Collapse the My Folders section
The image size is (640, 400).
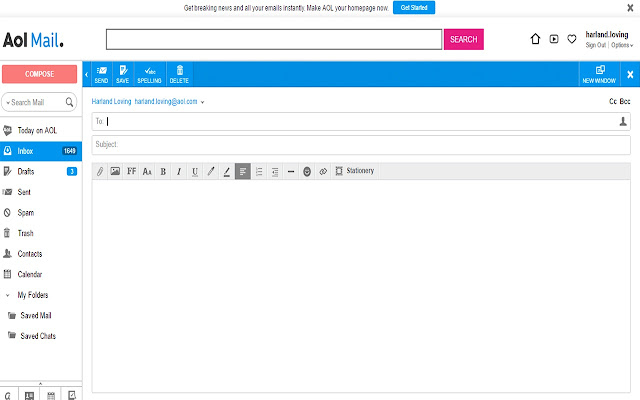7,295
